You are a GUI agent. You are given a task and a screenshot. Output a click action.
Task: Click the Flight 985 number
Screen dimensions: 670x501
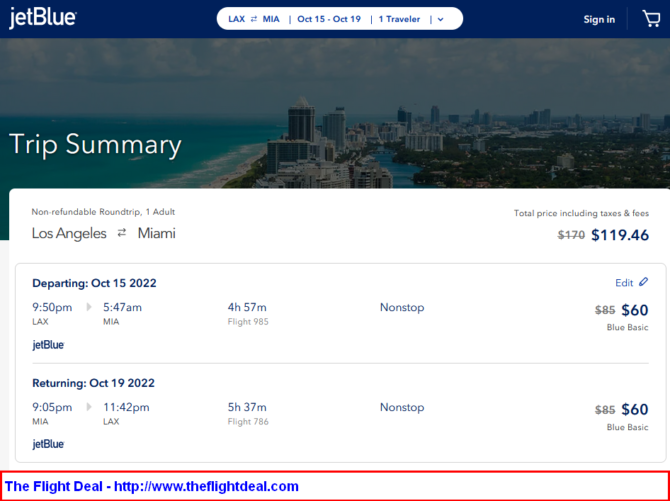click(248, 322)
